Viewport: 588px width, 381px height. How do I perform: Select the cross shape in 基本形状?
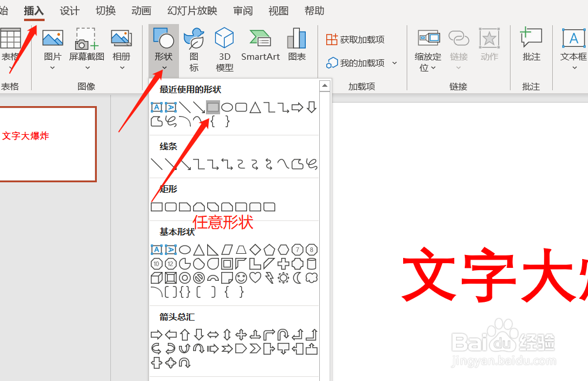[283, 264]
